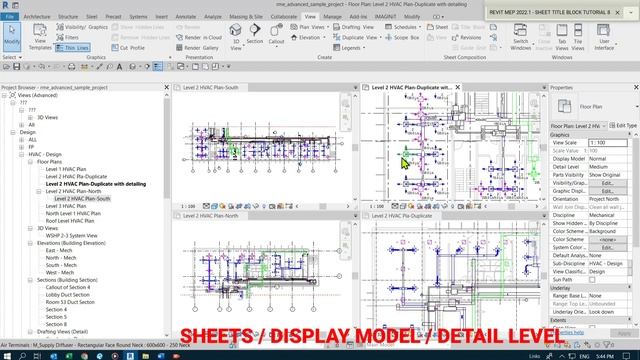640x360 pixels.
Task: Open the Plan Views dropdown
Action: [x=310, y=27]
